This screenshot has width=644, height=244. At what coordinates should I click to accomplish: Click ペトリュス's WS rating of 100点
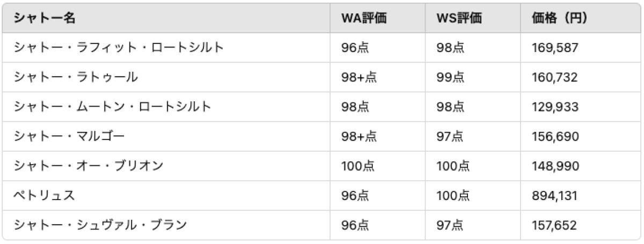tap(453, 196)
